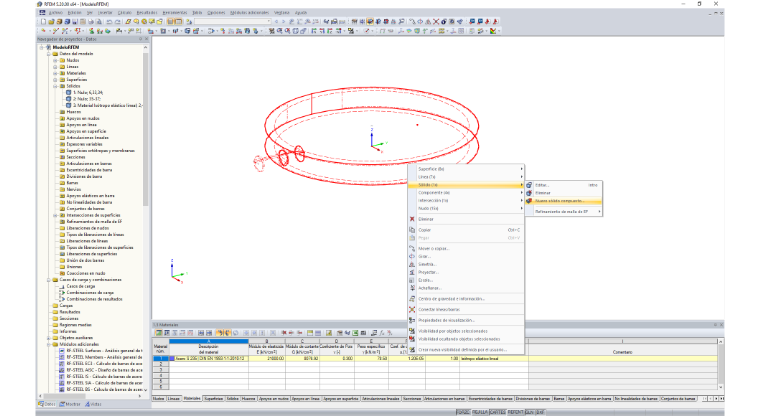
Task: Open the Línea submenu in context menu
Action: [x=466, y=177]
